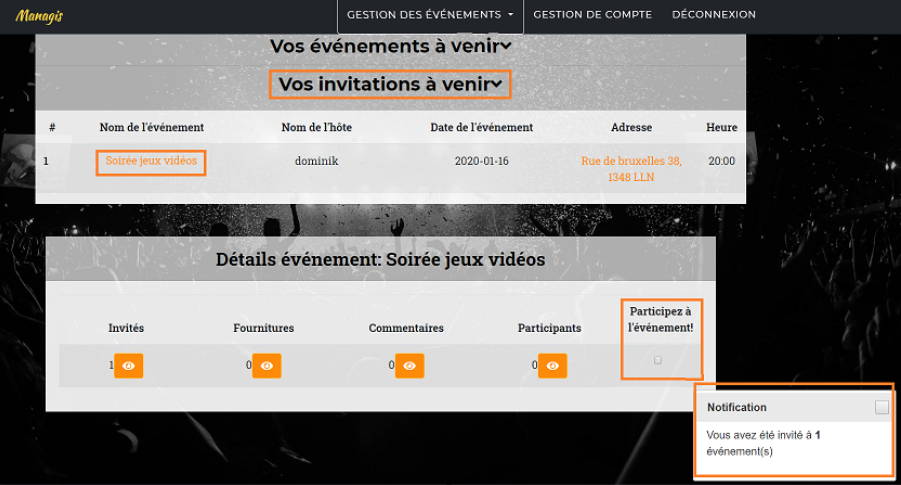Select the 2020-01-16 date cell
The width and height of the screenshot is (901, 485).
[481, 161]
